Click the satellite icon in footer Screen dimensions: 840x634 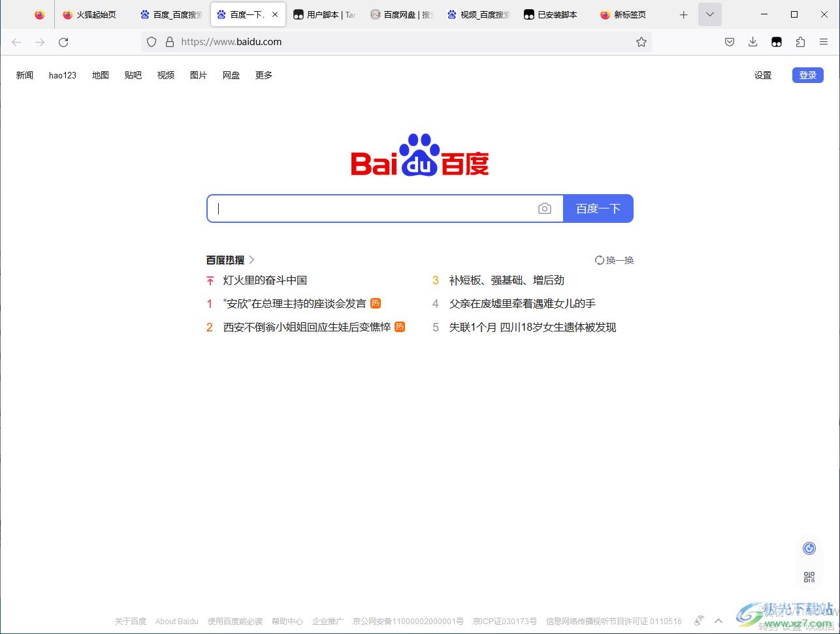coord(699,621)
